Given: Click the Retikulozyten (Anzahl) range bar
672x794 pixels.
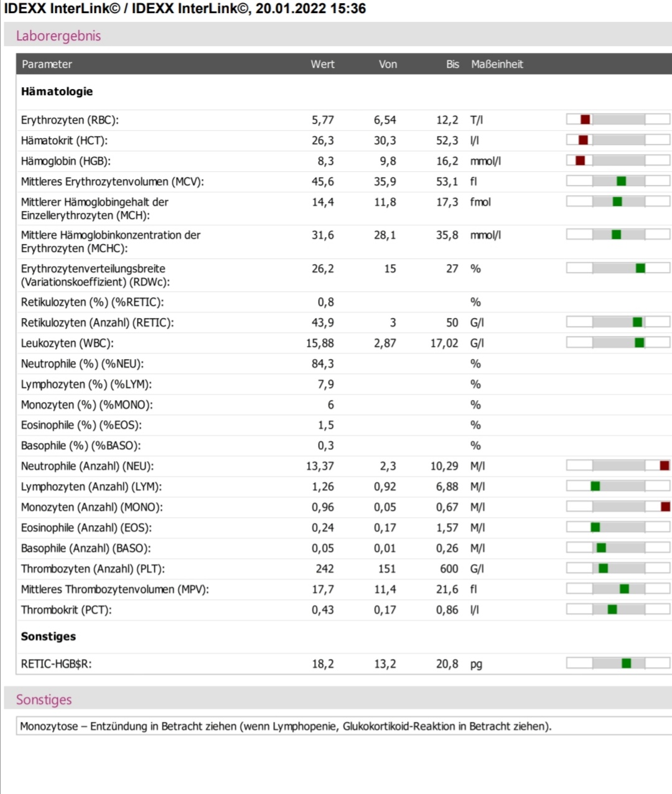Looking at the screenshot, I should point(618,322).
